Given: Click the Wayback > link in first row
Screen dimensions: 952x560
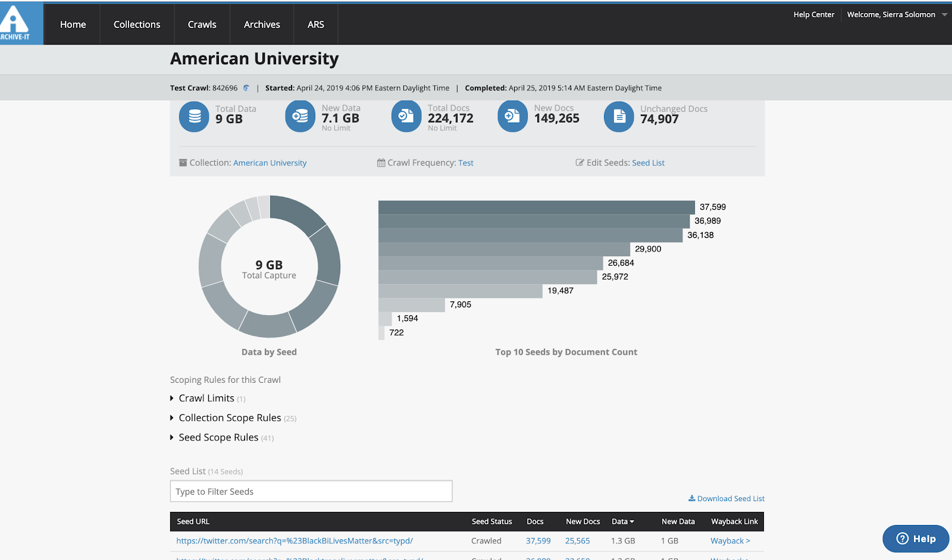Looking at the screenshot, I should pyautogui.click(x=730, y=541).
